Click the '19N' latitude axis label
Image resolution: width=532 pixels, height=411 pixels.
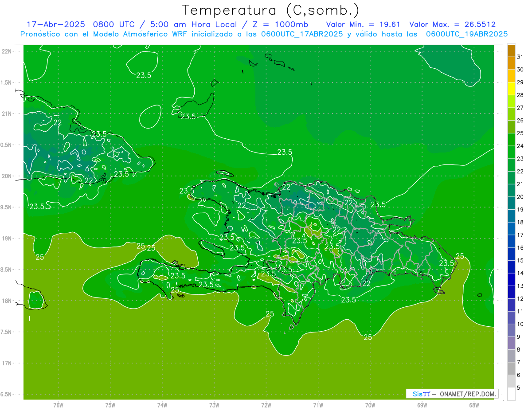(x=7, y=238)
